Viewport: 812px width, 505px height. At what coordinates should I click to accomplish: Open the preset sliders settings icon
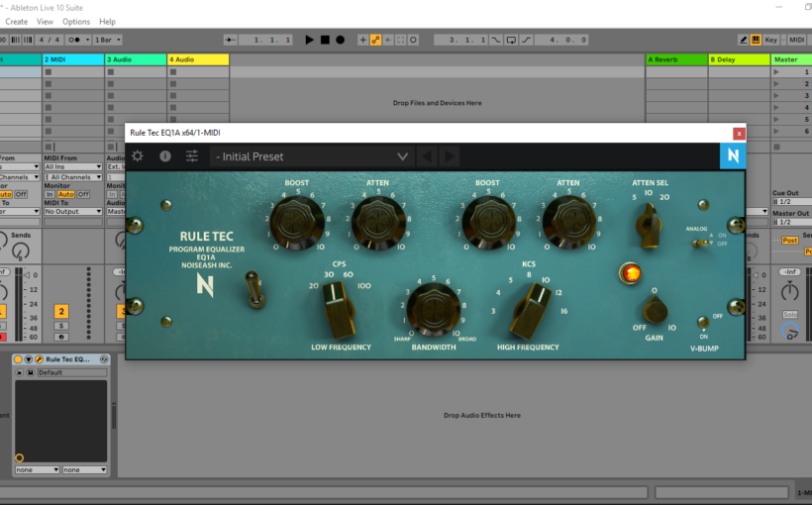191,155
